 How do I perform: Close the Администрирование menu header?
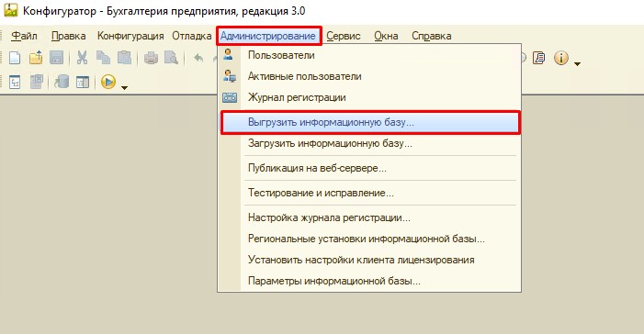(268, 36)
